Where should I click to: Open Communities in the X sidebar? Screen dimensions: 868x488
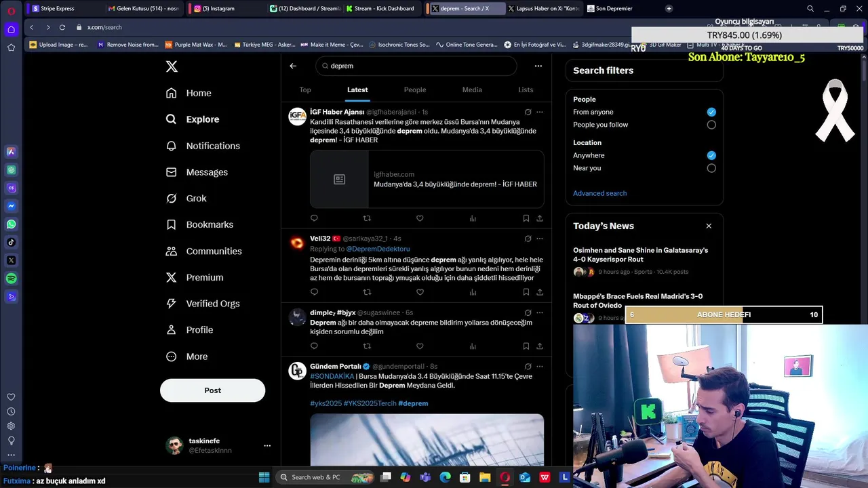pos(203,251)
